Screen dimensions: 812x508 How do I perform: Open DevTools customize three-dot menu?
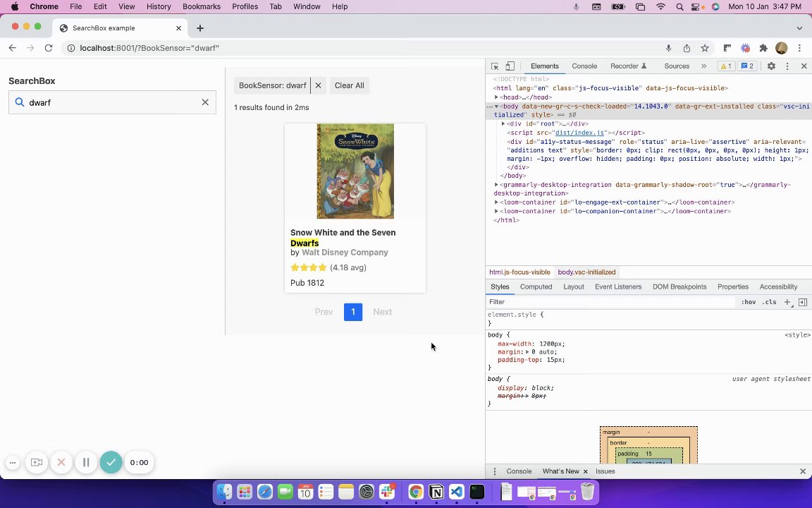(787, 66)
